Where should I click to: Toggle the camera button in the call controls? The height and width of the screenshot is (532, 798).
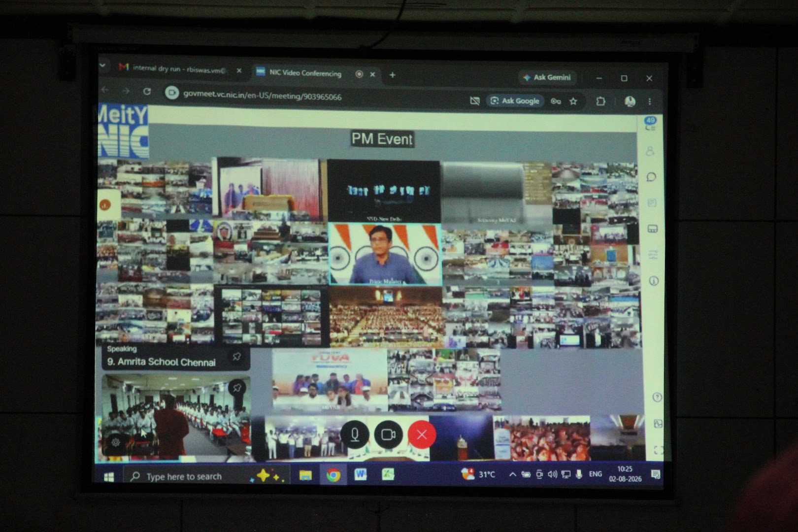(x=388, y=434)
